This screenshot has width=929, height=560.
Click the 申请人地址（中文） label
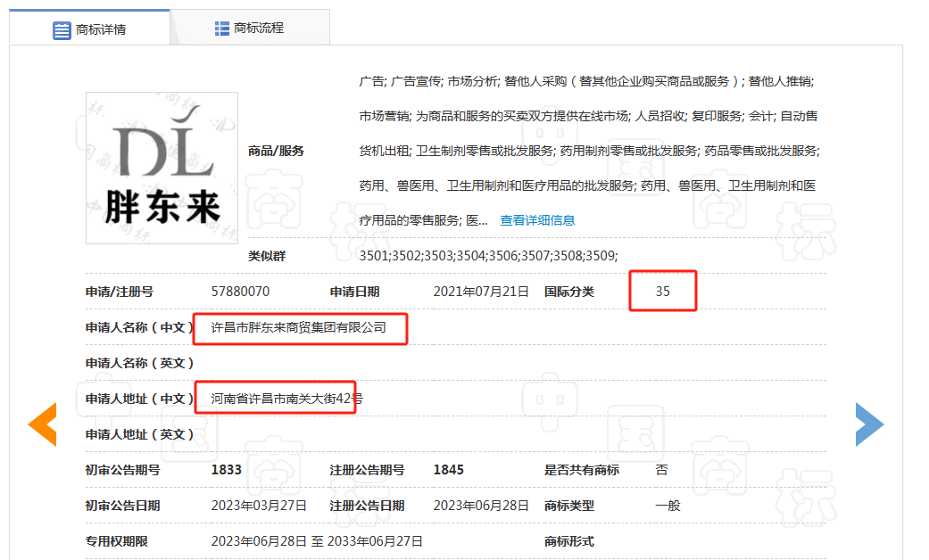coord(139,399)
